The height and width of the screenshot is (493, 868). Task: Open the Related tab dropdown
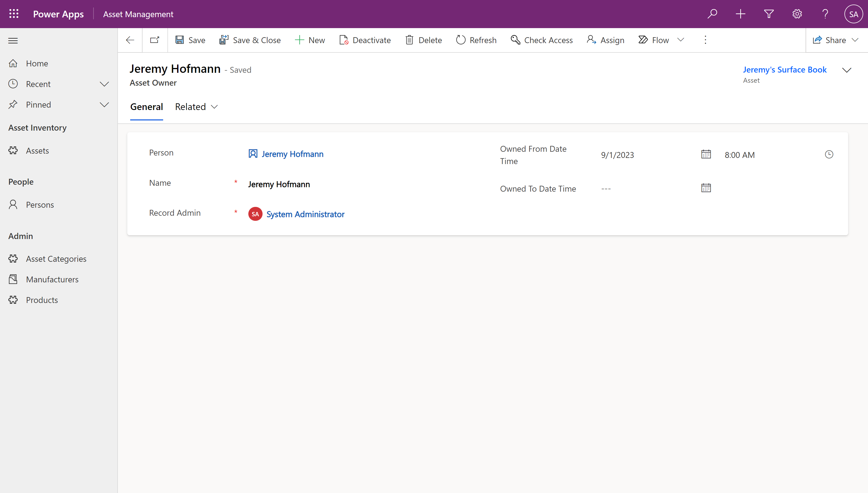click(x=196, y=107)
